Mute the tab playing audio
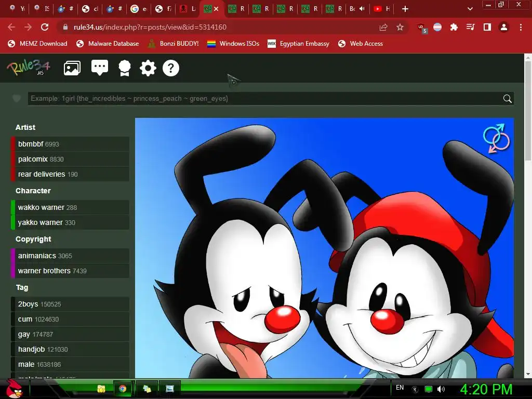This screenshot has height=399, width=532. point(362,9)
